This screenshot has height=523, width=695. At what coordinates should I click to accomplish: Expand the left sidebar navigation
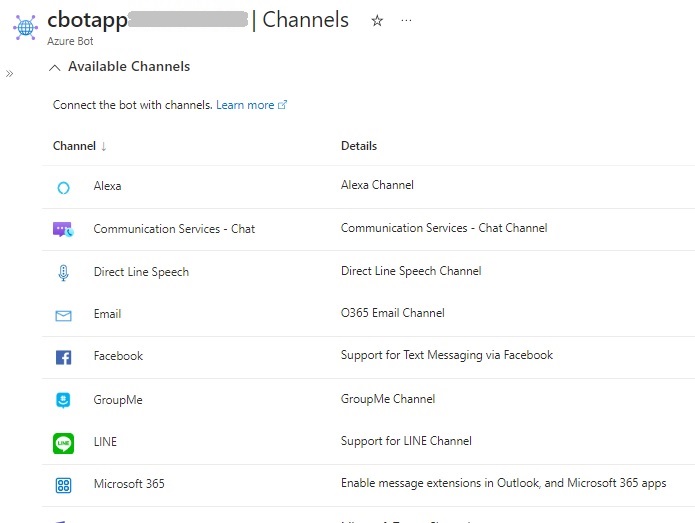(10, 74)
